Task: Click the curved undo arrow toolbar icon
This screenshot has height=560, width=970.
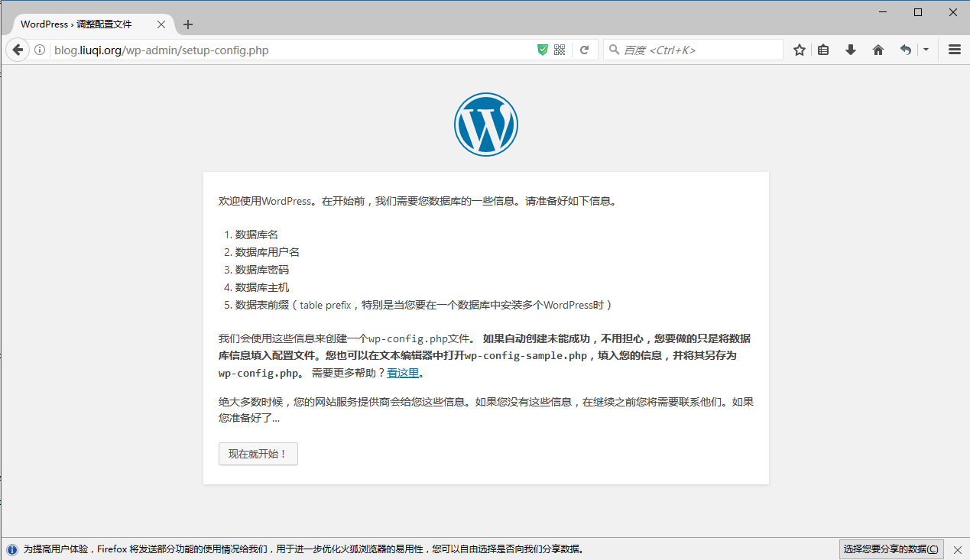Action: coord(906,50)
